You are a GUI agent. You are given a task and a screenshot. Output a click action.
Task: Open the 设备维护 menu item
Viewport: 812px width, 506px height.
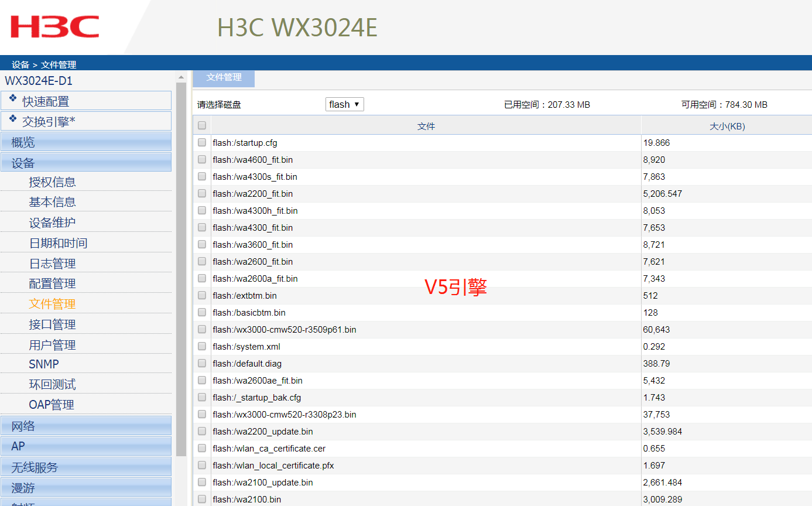tap(52, 223)
